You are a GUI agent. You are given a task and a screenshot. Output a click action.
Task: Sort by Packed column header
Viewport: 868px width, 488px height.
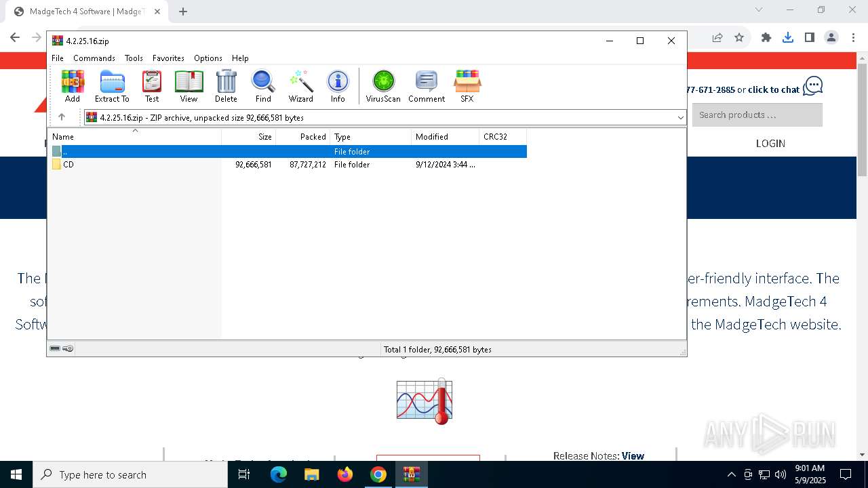303,137
